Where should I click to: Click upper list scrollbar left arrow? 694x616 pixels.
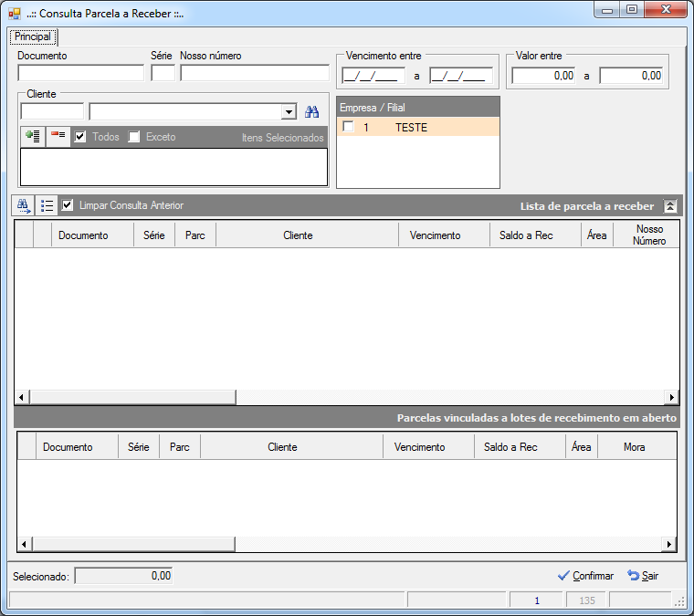click(22, 397)
